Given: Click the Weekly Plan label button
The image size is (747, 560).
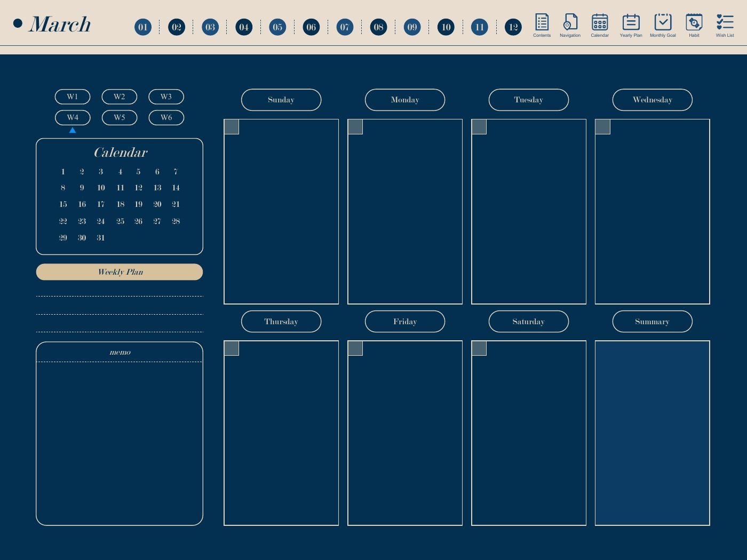Looking at the screenshot, I should (120, 272).
